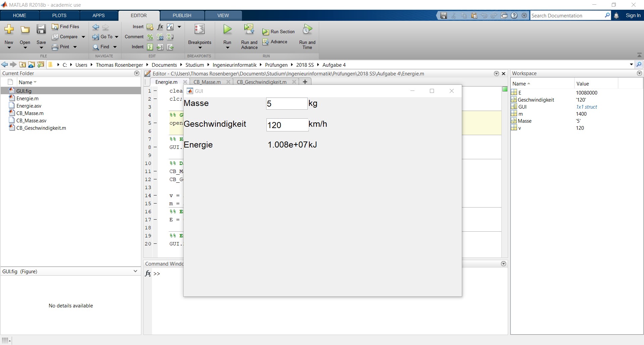The image size is (644, 345).
Task: Click the Advance button
Action: tap(276, 42)
